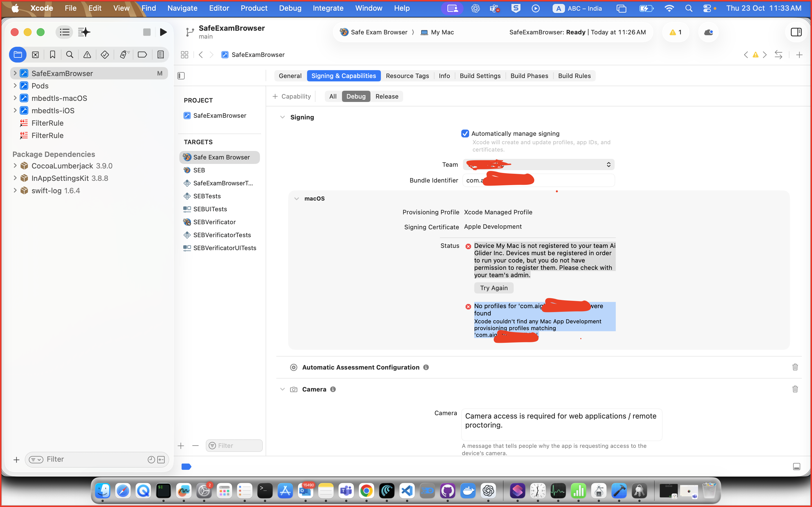The image size is (812, 507).
Task: Select the All configurations filter
Action: point(332,96)
